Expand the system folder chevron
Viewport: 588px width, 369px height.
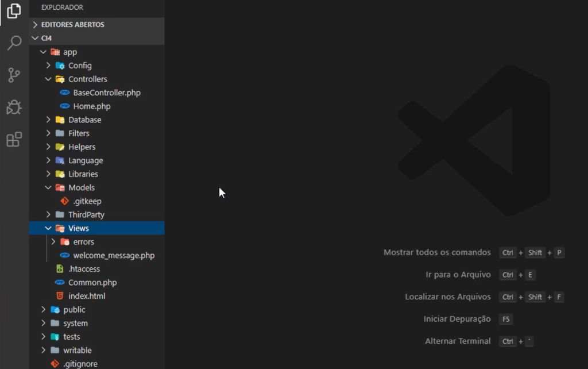(x=44, y=323)
